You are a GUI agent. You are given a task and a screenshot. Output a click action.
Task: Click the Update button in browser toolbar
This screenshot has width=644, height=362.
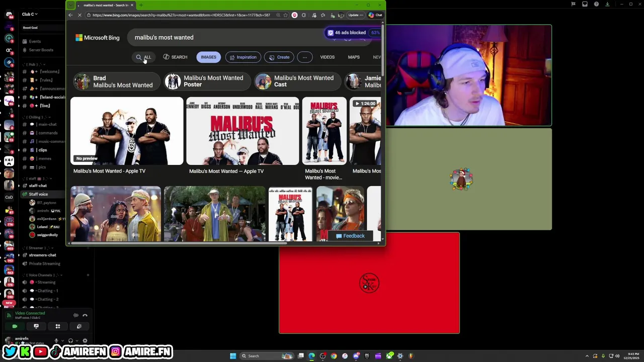tap(356, 15)
